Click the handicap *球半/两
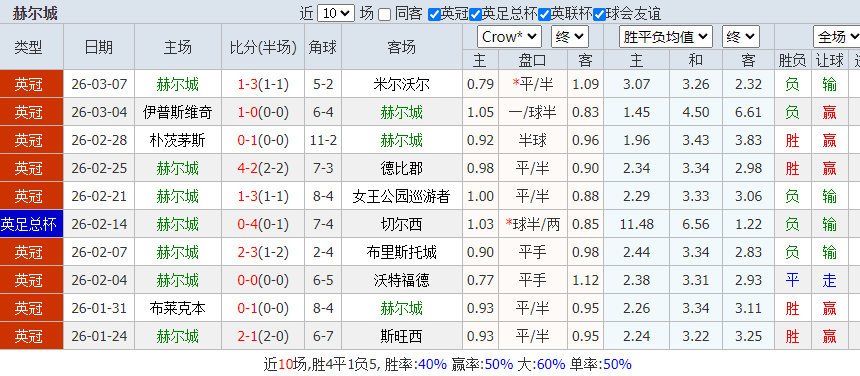The width and height of the screenshot is (860, 376). [533, 224]
